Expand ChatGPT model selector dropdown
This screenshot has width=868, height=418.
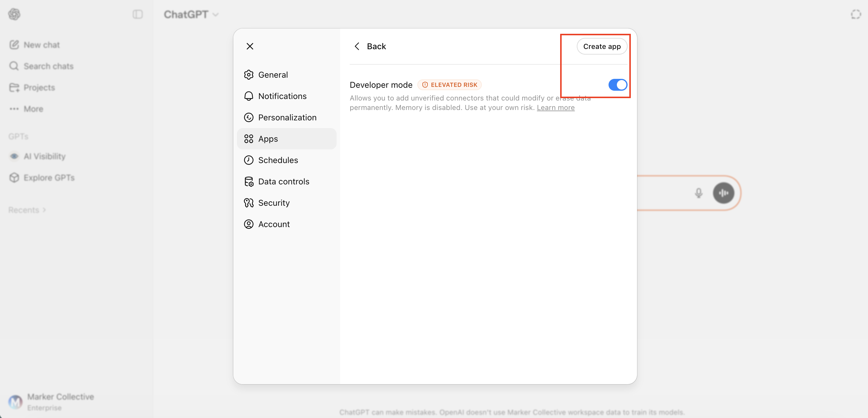[x=191, y=15]
